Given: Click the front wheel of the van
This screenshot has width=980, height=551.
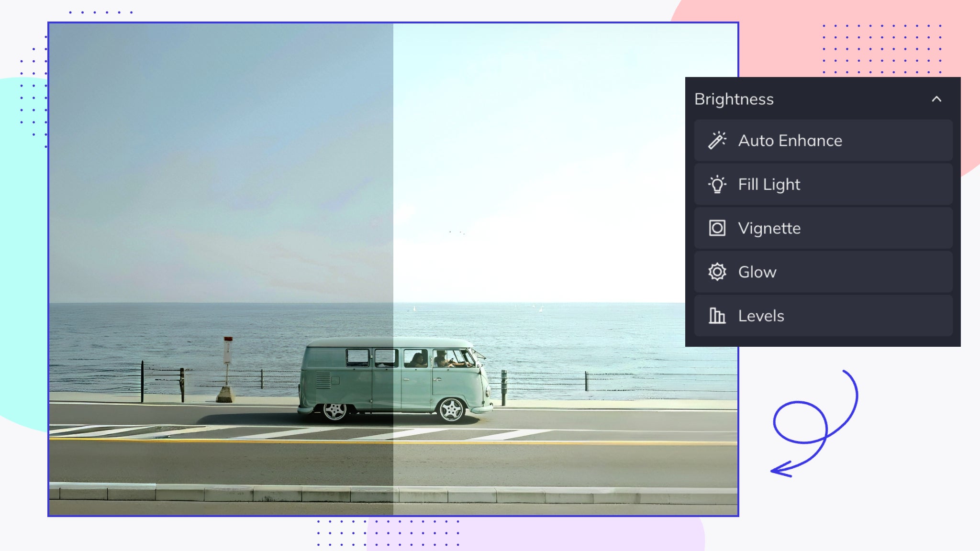Looking at the screenshot, I should [451, 410].
